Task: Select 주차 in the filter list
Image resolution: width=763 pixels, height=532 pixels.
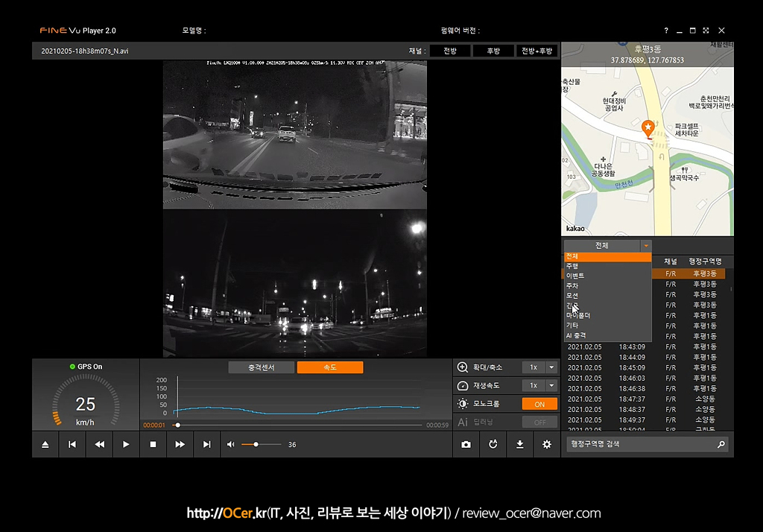Action: [x=607, y=286]
